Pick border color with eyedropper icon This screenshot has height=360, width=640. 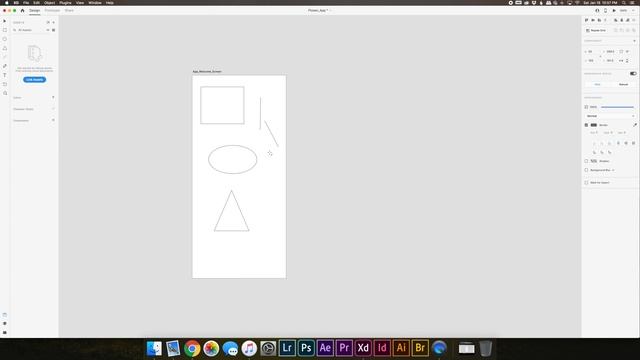tap(635, 125)
